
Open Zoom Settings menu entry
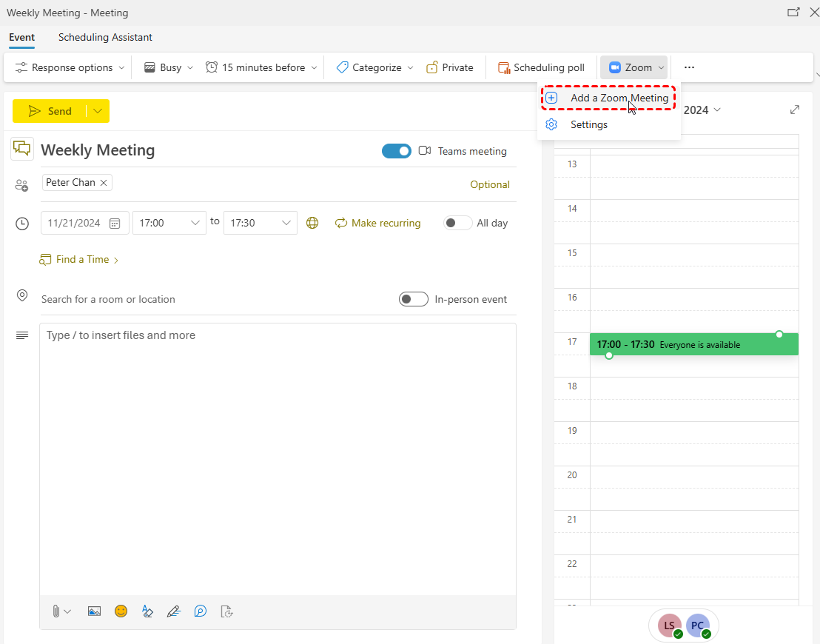coord(609,124)
